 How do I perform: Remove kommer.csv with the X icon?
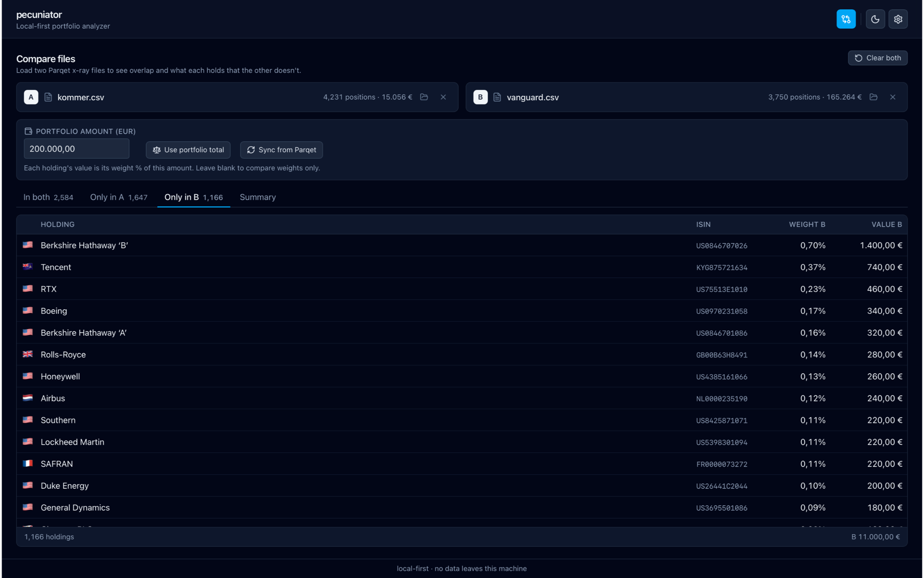click(443, 97)
